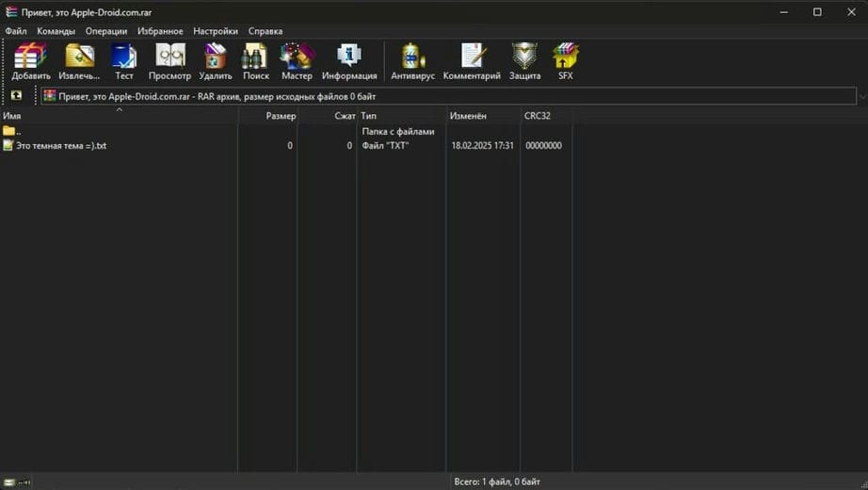Sort by the Сжат column header
868x490 pixels.
tap(328, 116)
